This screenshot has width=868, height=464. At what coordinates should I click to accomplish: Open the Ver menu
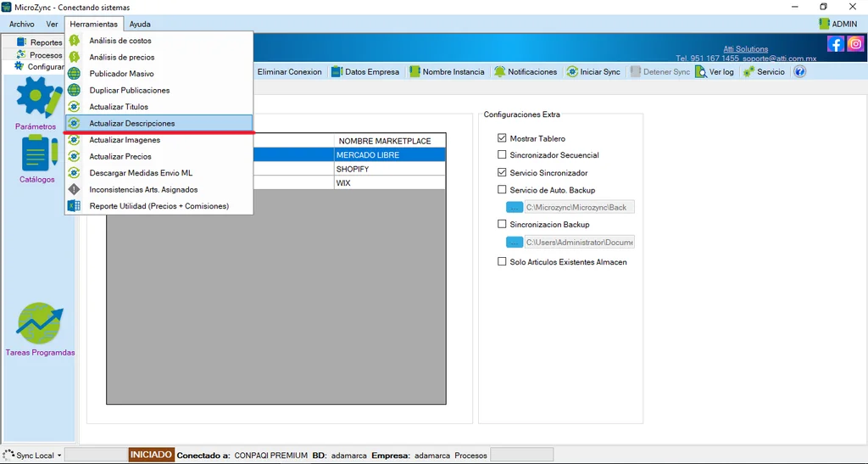click(52, 24)
